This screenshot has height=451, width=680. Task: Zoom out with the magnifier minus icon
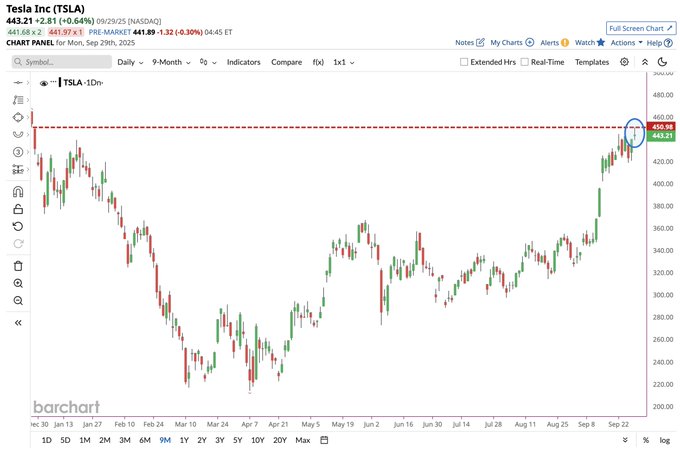[18, 301]
